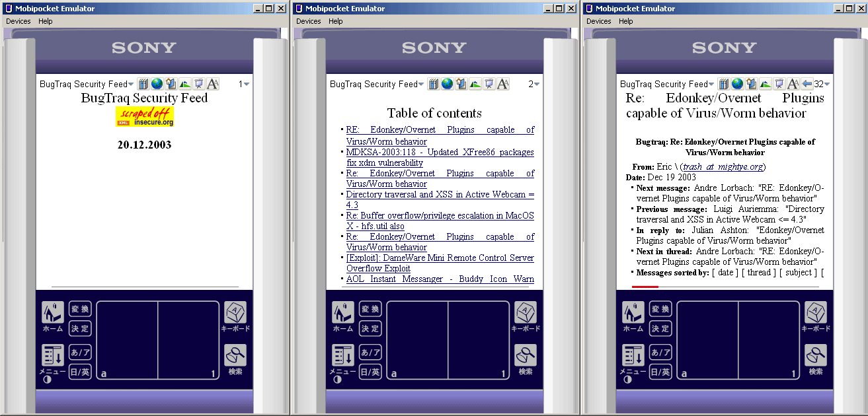Click globe icon in page 32 window
This screenshot has width=868, height=416.
click(737, 84)
